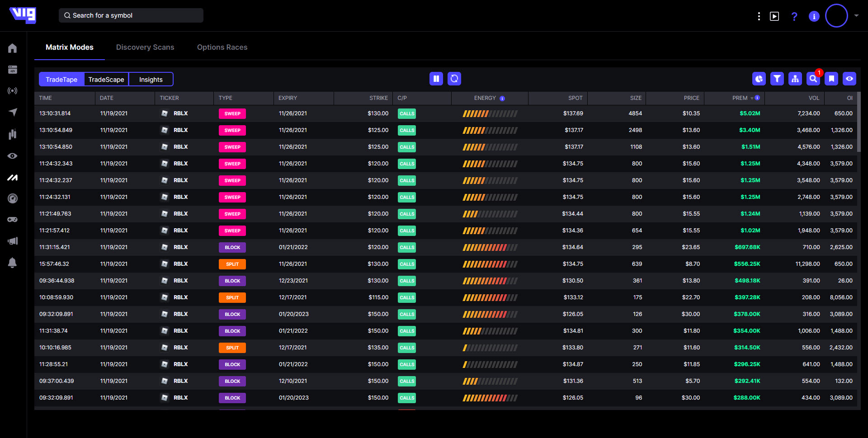Viewport: 868px width, 438px height.
Task: Click the $288.00K premium value
Action: coord(747,398)
